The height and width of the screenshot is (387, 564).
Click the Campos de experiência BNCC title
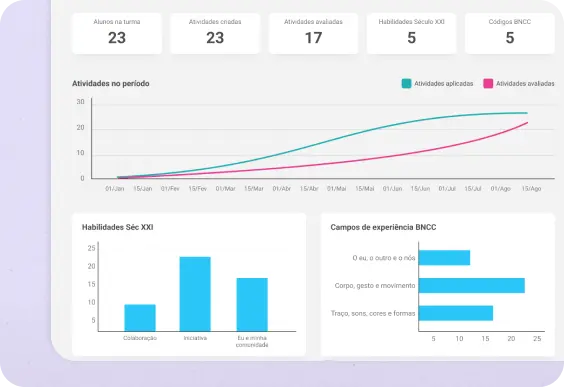383,227
